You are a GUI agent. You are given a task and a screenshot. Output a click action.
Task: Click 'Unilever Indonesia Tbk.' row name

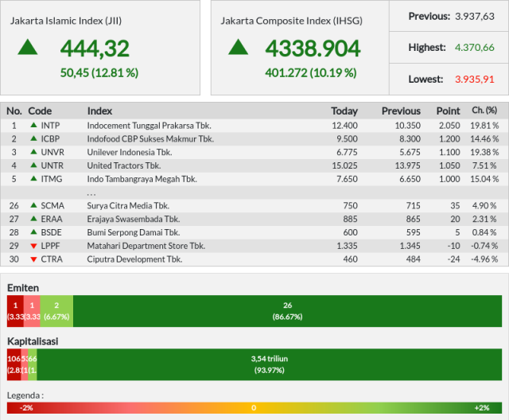pyautogui.click(x=130, y=152)
